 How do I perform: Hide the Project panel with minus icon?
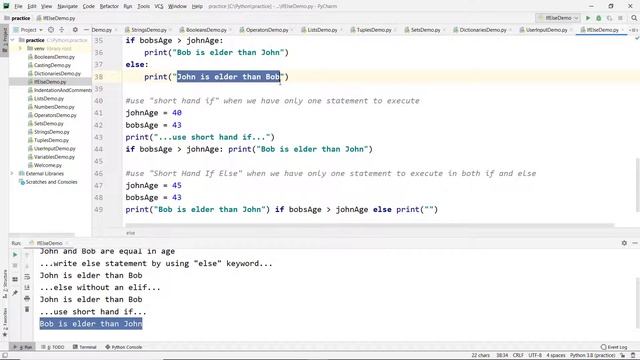[x=86, y=30]
